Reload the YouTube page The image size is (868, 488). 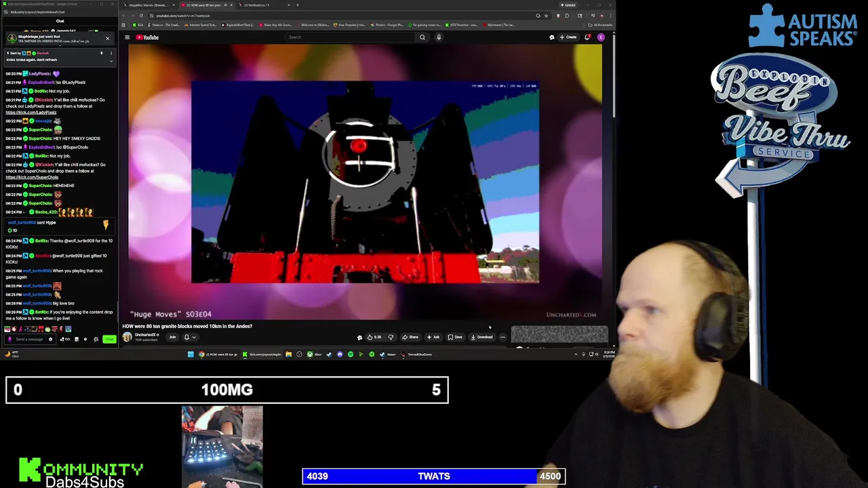pos(141,16)
